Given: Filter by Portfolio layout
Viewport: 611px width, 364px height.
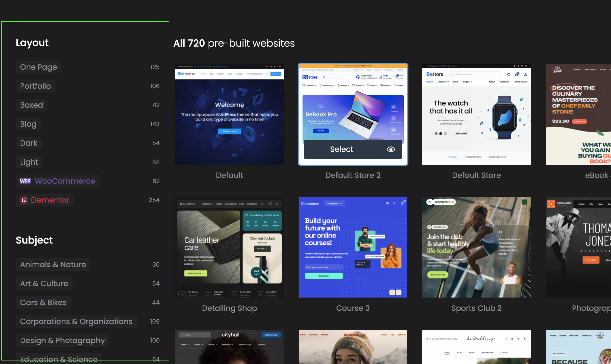Looking at the screenshot, I should click(36, 86).
